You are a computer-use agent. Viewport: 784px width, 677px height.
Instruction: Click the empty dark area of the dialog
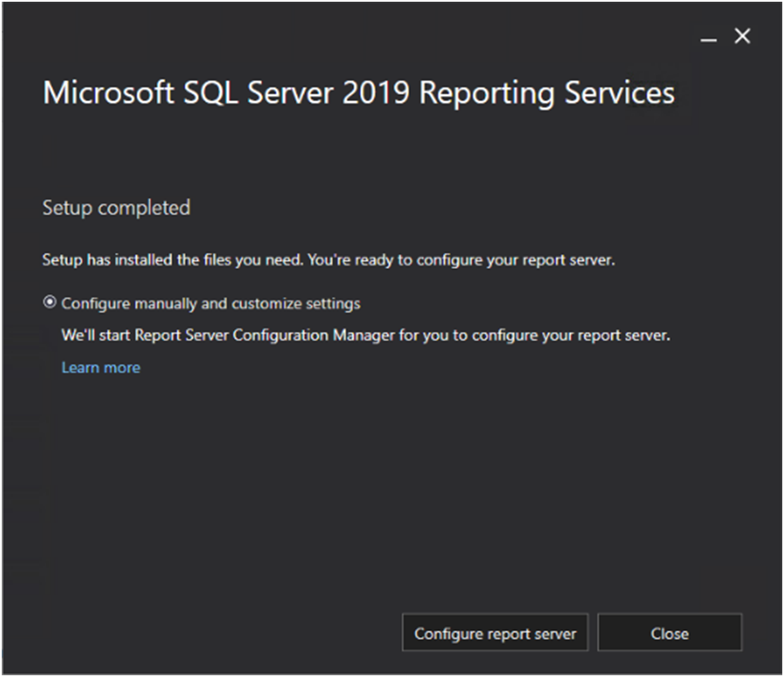(x=386, y=497)
